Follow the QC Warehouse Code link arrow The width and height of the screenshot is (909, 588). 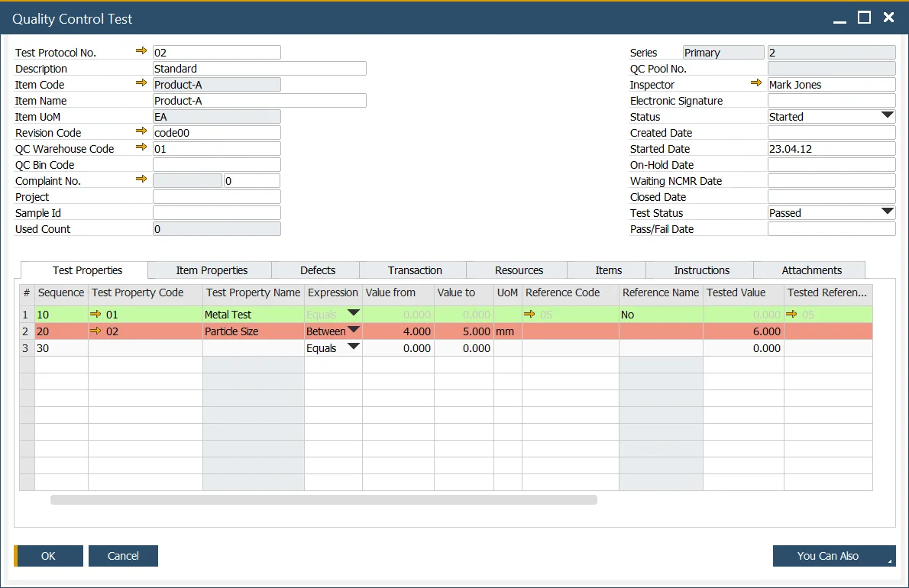(x=141, y=147)
